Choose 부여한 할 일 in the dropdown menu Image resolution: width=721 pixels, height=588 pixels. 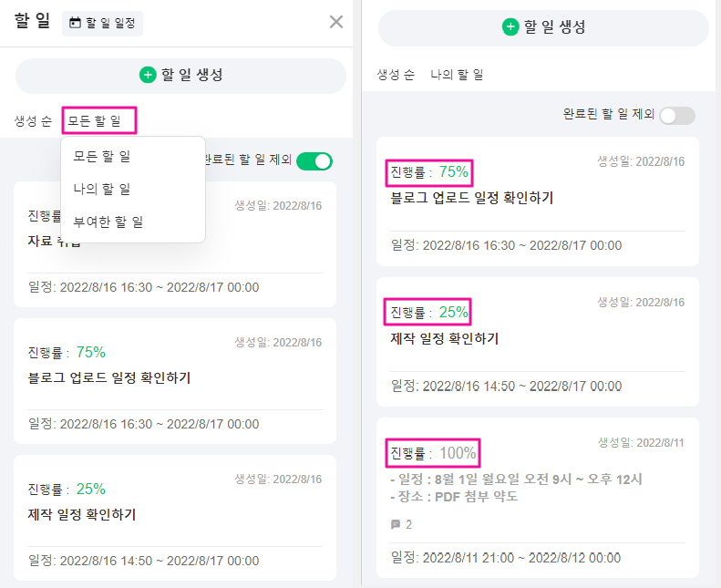(108, 222)
